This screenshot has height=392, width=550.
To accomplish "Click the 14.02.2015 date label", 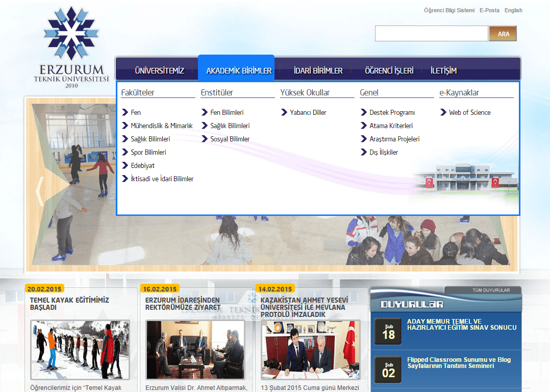I will [x=275, y=289].
